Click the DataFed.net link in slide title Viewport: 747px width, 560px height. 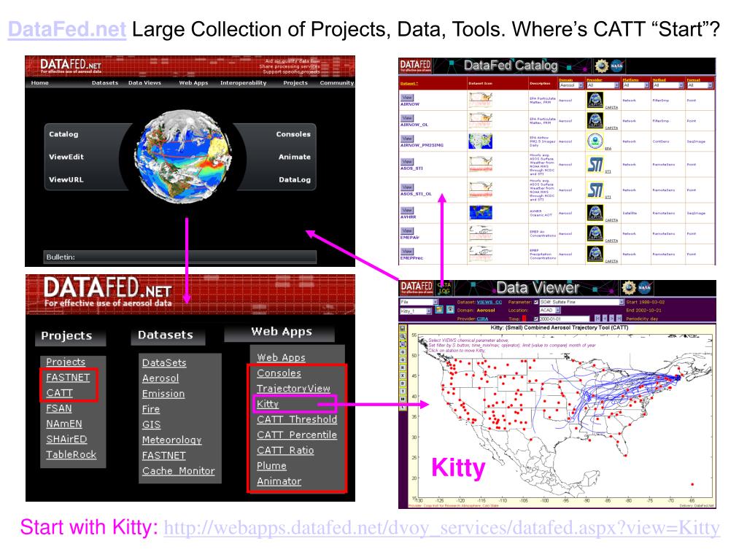(67, 29)
